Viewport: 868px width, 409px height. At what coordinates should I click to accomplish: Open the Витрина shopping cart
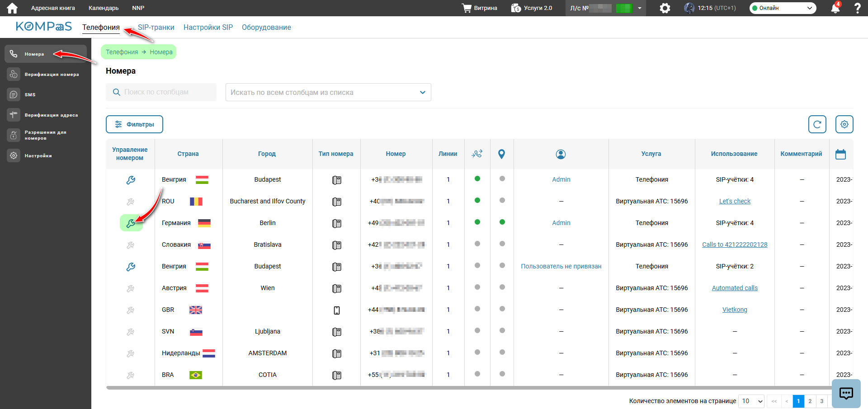click(x=479, y=8)
